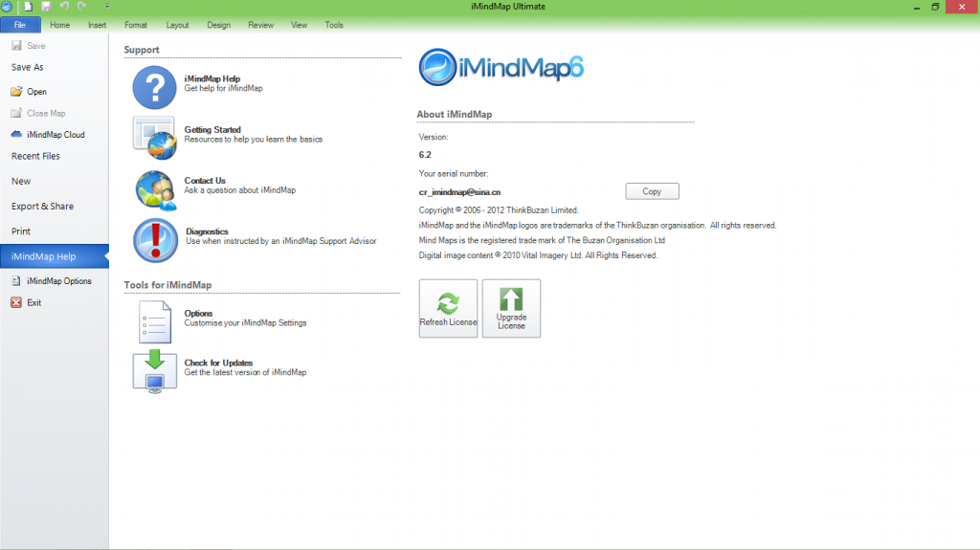Click the Options document icon
Screen dimensions: 980x550
pos(154,322)
